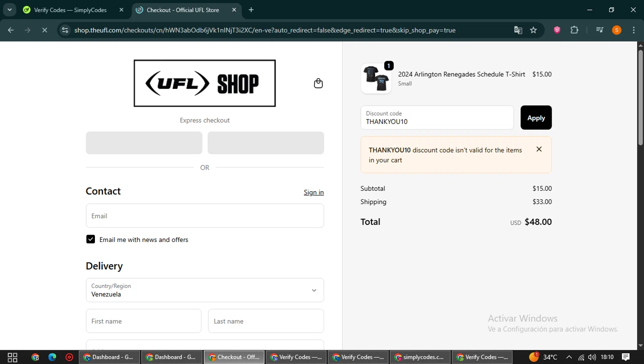Open the red shield extension icon
Image resolution: width=644 pixels, height=364 pixels.
(x=557, y=30)
